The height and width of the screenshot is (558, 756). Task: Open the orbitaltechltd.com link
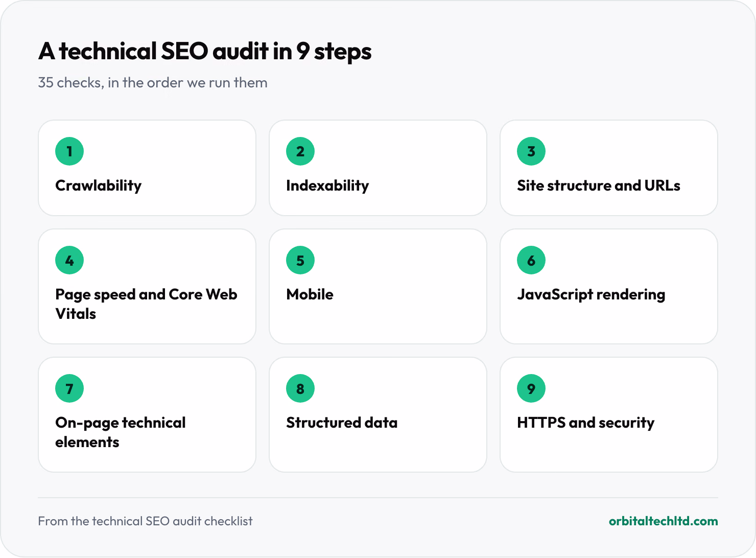click(663, 521)
